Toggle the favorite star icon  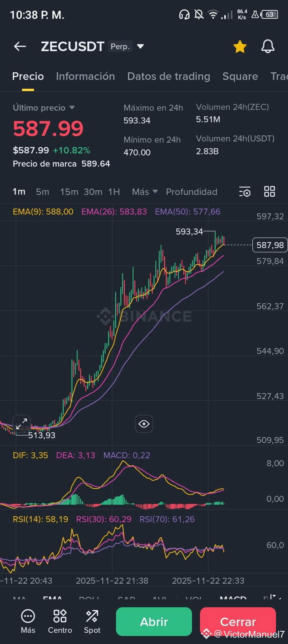(240, 46)
